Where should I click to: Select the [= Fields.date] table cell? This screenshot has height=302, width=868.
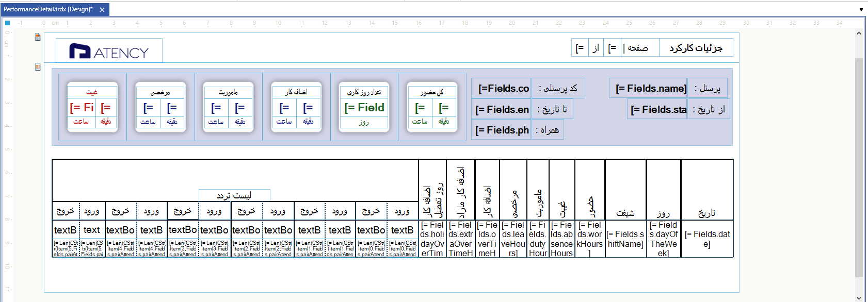(x=707, y=239)
